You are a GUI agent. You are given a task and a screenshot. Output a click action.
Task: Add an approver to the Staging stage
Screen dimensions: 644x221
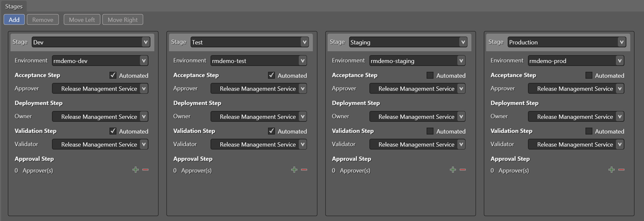pos(453,170)
